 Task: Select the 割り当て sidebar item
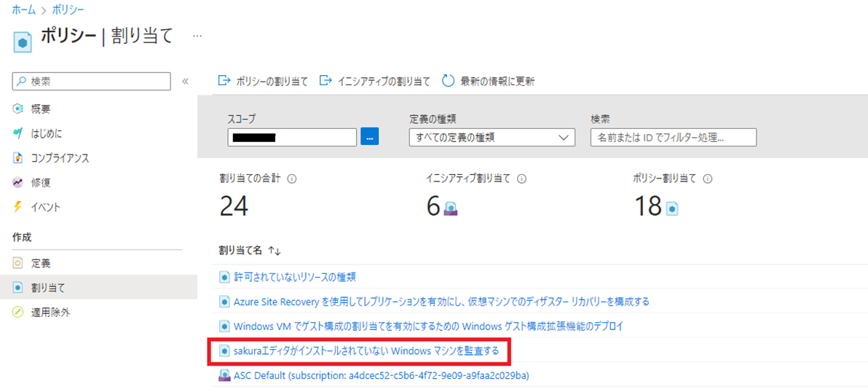click(98, 287)
